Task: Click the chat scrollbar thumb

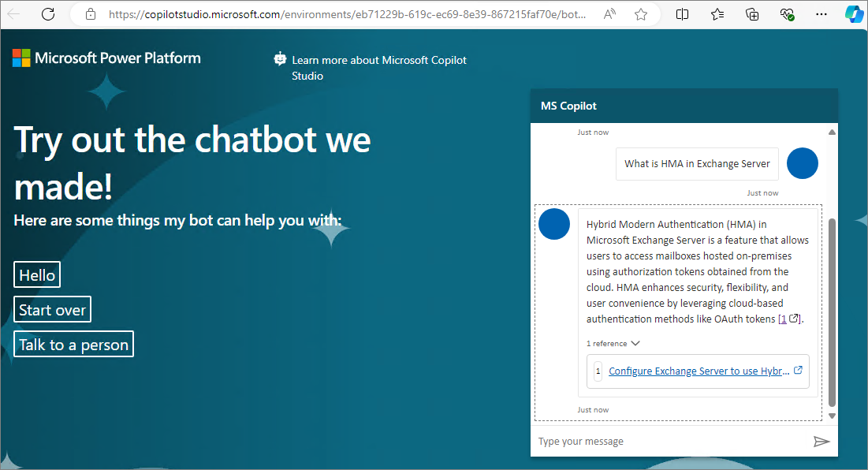Action: point(832,313)
